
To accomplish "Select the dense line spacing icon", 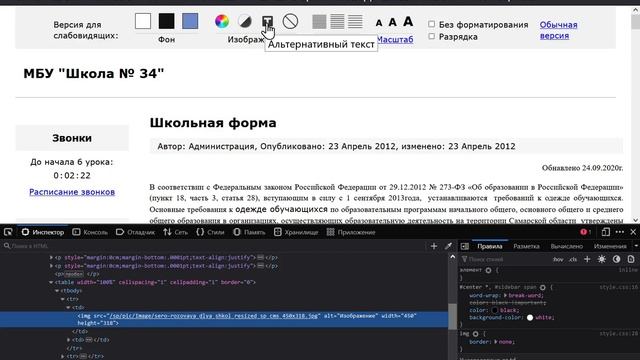I will point(319,21).
